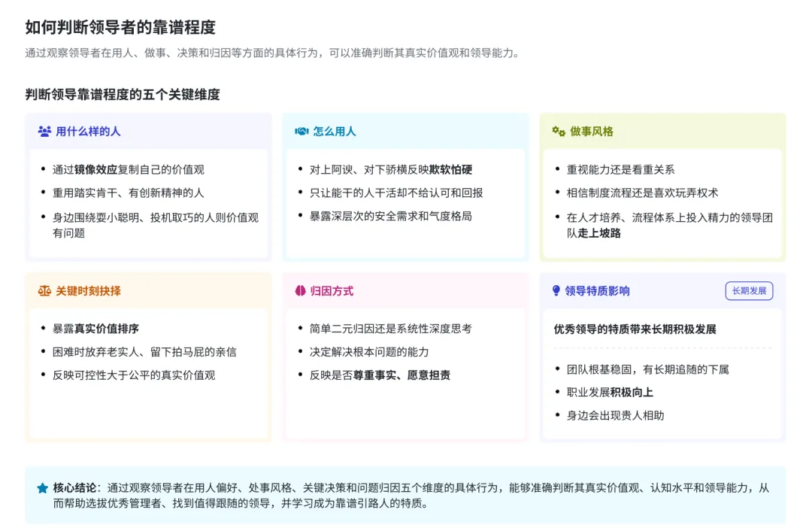Click the gears icon beside 做事风格

coord(559,131)
